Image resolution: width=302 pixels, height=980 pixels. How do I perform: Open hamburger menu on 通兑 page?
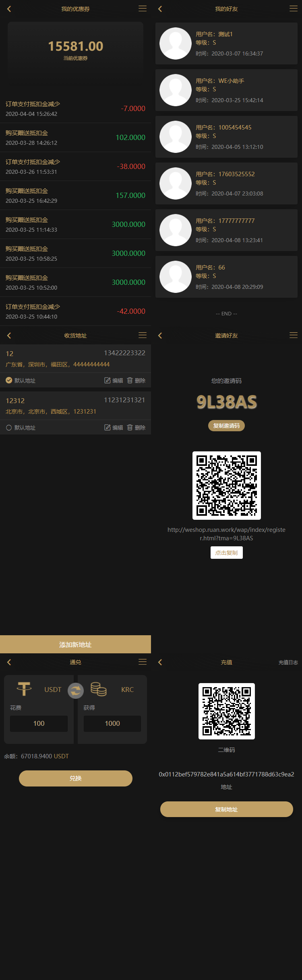[x=143, y=662]
